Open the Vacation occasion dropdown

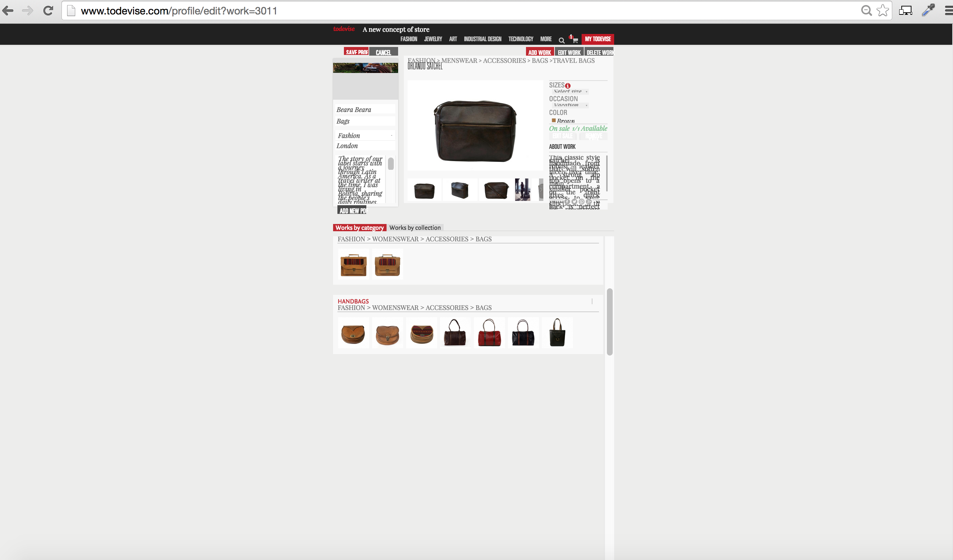[570, 105]
